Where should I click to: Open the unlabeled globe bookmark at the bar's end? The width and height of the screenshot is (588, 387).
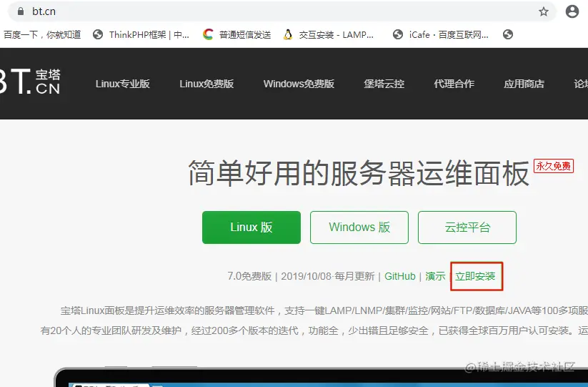click(x=508, y=34)
